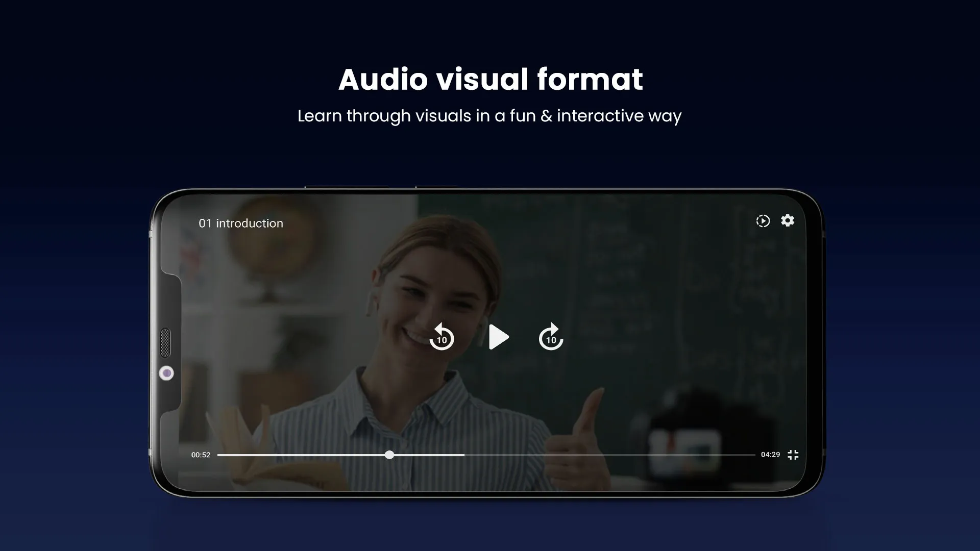Click the '01 introduction' video title
The width and height of the screenshot is (980, 551).
tap(241, 223)
